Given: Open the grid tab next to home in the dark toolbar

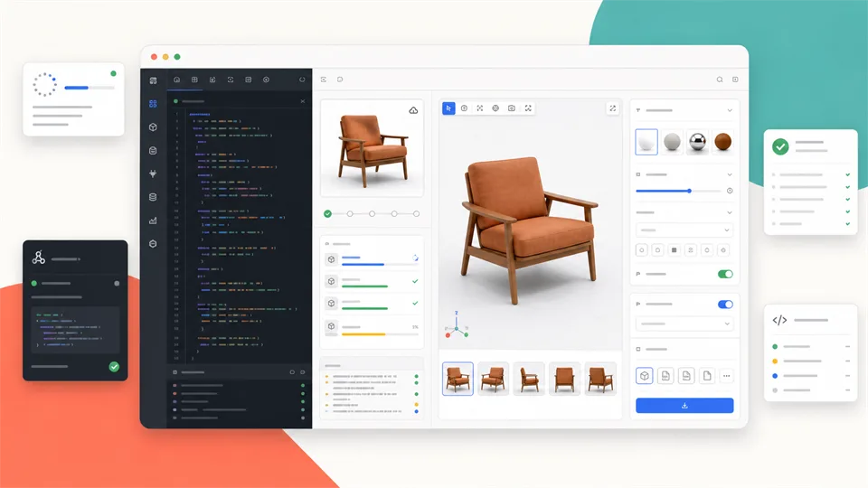Looking at the screenshot, I should coord(194,80).
